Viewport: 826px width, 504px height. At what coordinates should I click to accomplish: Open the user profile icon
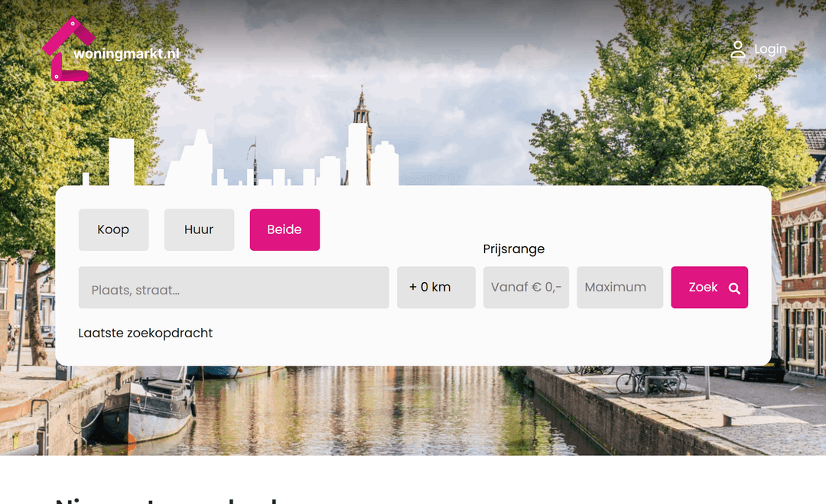click(737, 50)
